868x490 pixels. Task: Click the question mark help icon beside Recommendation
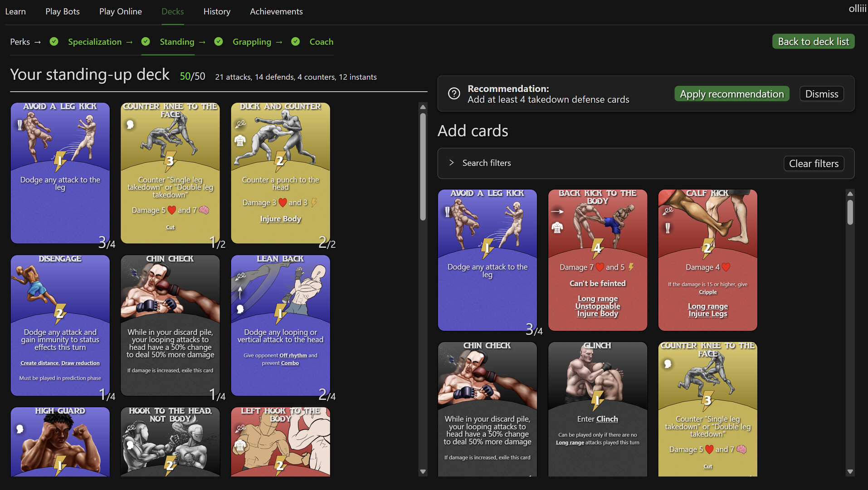[x=454, y=93]
